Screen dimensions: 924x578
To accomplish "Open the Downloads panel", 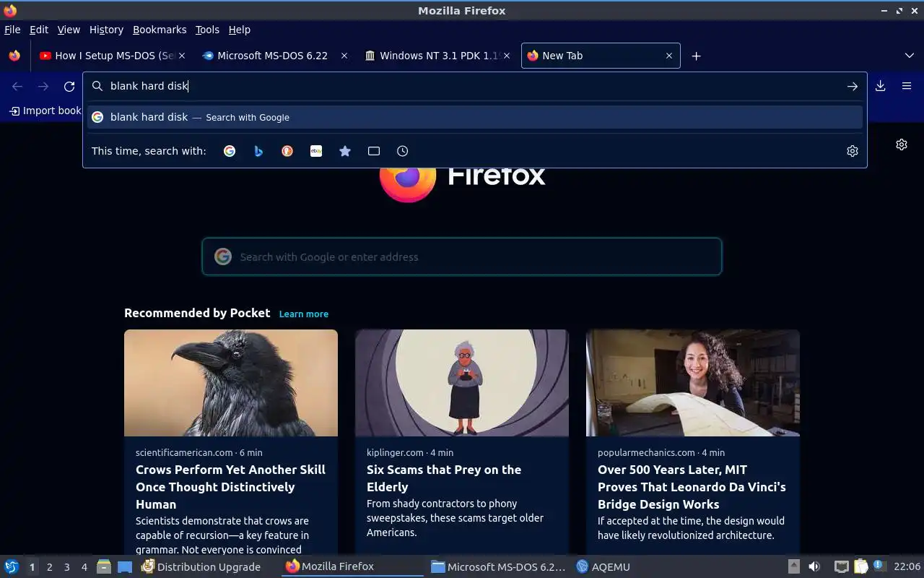I will click(881, 86).
